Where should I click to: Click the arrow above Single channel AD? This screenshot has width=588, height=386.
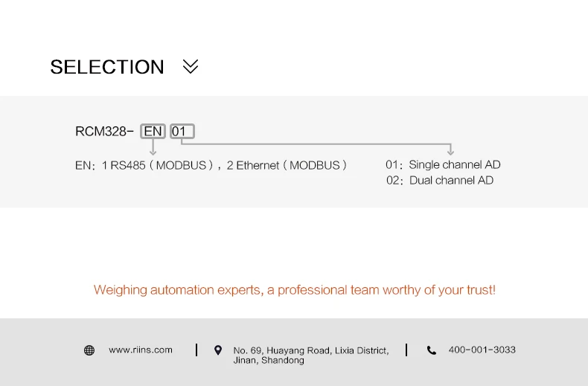click(x=450, y=149)
